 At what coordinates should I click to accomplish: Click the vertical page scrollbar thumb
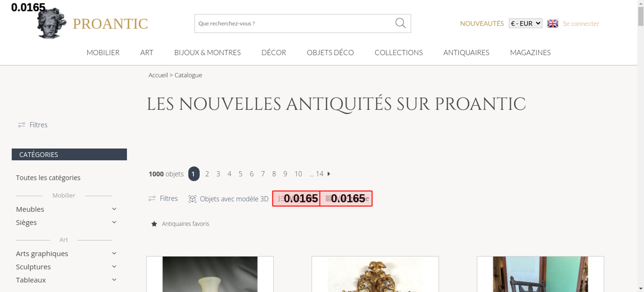[x=641, y=16]
